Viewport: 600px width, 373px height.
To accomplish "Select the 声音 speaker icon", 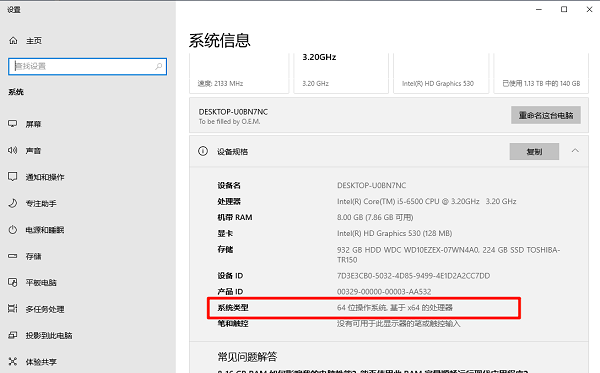I will 13,150.
